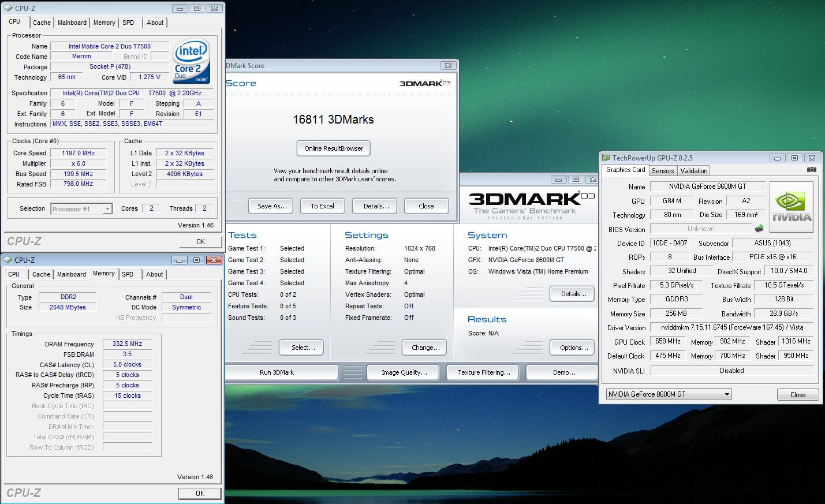825x504 pixels.
Task: Click the GPU-Z title bar icon
Action: (606, 158)
